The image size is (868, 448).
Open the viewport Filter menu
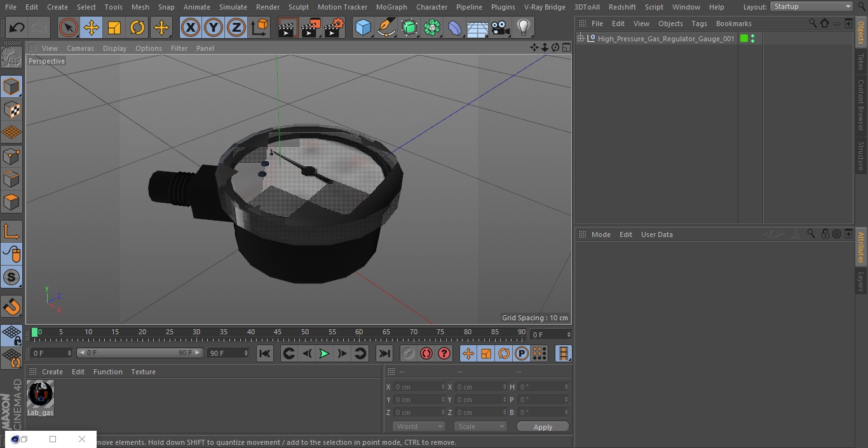pyautogui.click(x=179, y=48)
